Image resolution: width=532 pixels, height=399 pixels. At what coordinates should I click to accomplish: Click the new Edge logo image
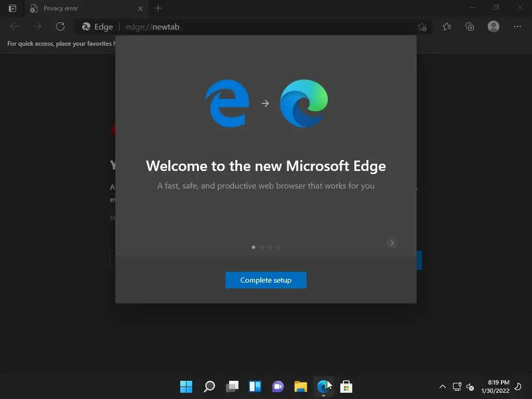pyautogui.click(x=304, y=103)
